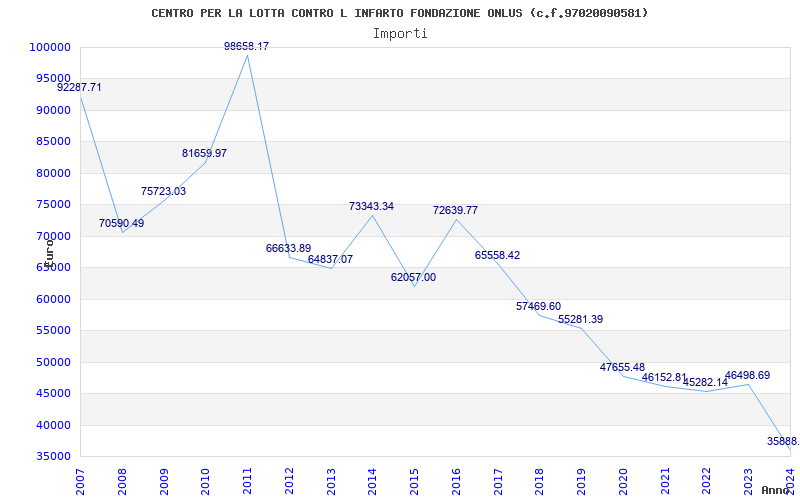This screenshot has height=500, width=800.
Task: Select the 46498.69 value label
Action: [x=747, y=376]
